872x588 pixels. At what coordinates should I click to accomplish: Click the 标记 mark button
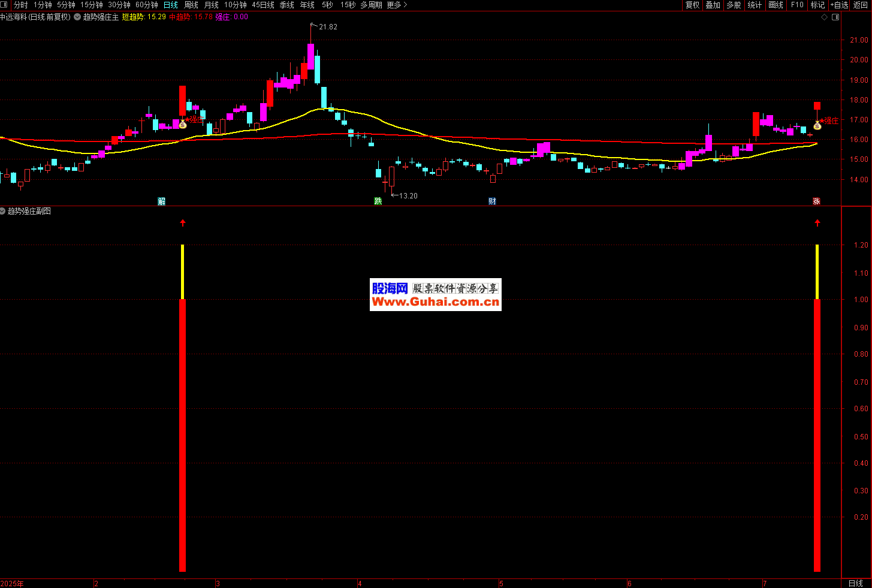[818, 5]
